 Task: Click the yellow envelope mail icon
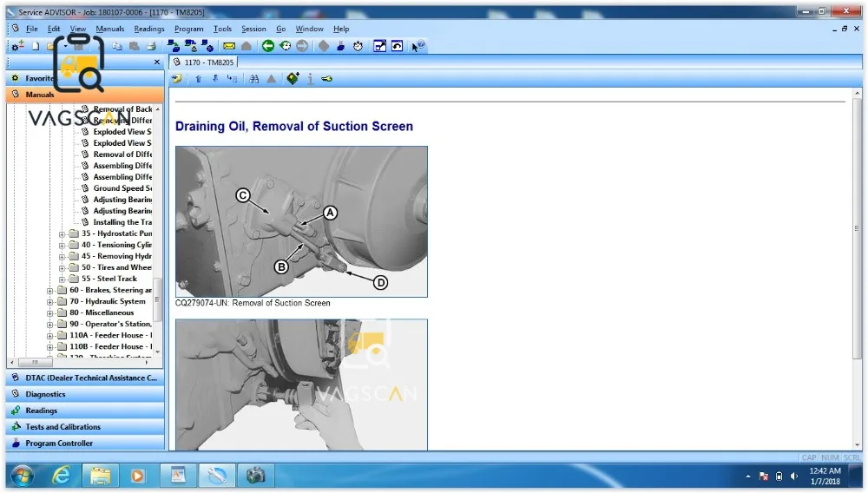229,46
